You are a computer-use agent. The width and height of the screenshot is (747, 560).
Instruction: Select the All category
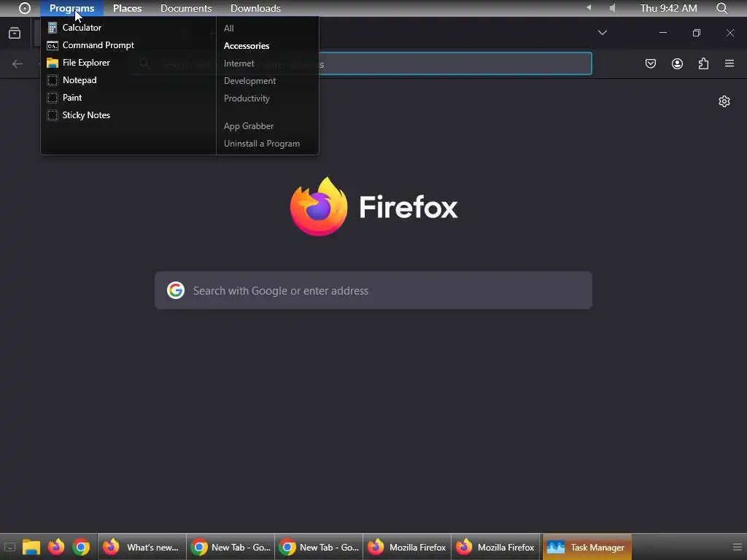(x=228, y=28)
